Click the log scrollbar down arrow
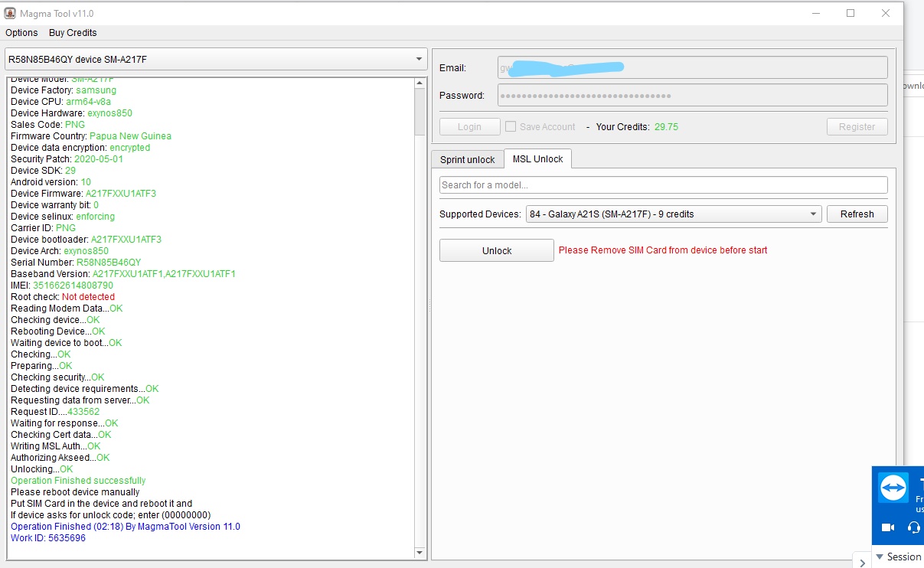Image resolution: width=924 pixels, height=568 pixels. tap(420, 553)
